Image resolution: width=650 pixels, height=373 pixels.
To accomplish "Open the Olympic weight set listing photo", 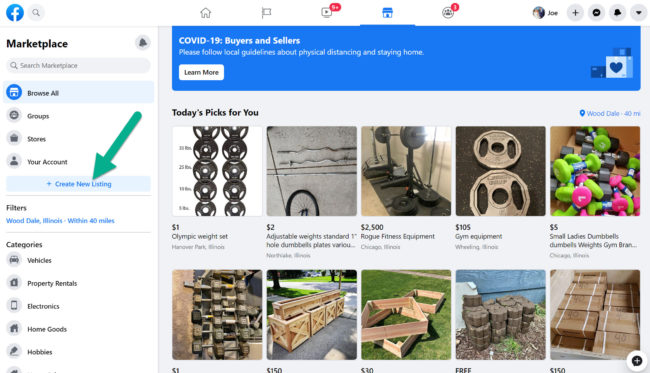I will (217, 171).
